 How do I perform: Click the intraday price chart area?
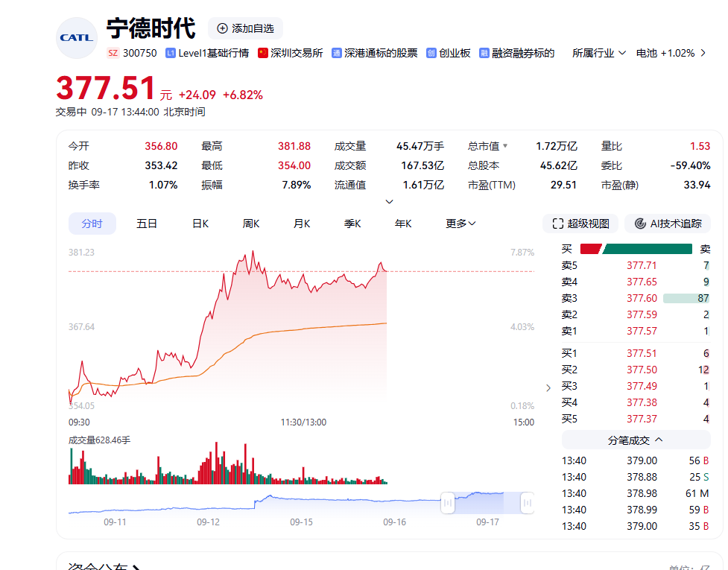click(301, 329)
